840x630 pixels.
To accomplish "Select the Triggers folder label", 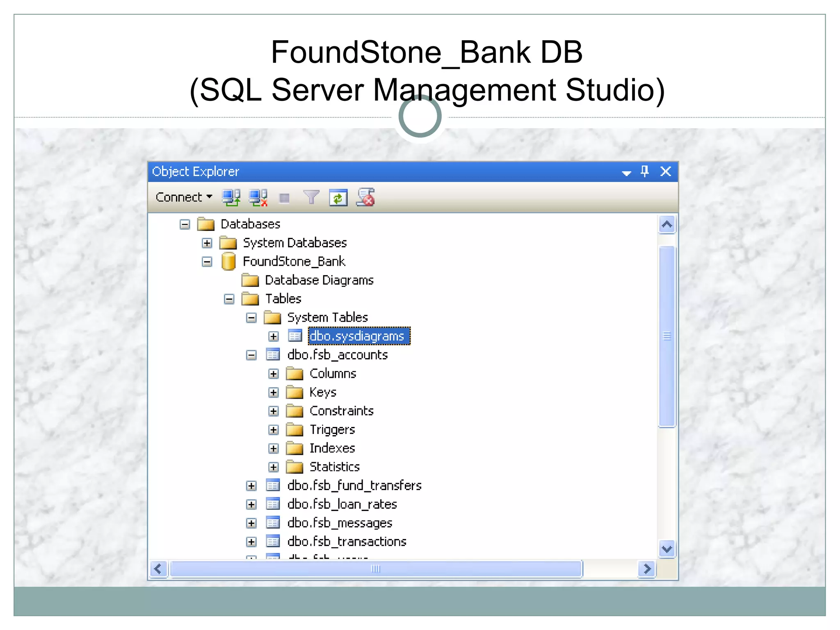I will tap(332, 429).
